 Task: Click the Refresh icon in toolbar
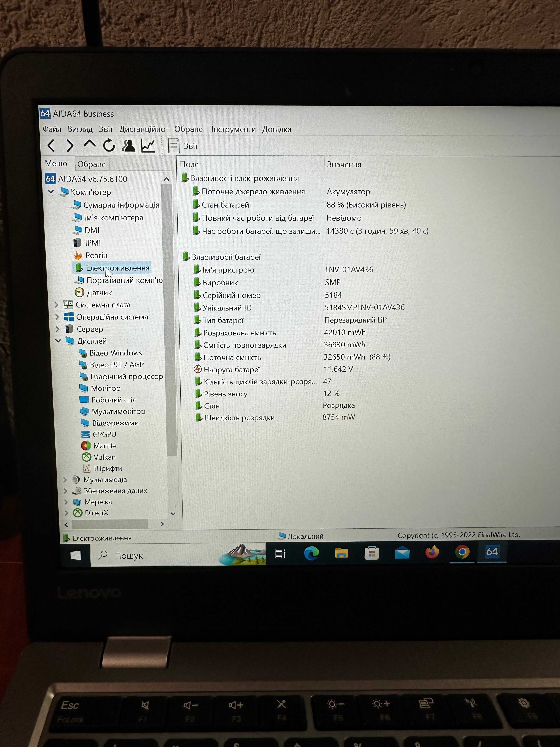[109, 145]
